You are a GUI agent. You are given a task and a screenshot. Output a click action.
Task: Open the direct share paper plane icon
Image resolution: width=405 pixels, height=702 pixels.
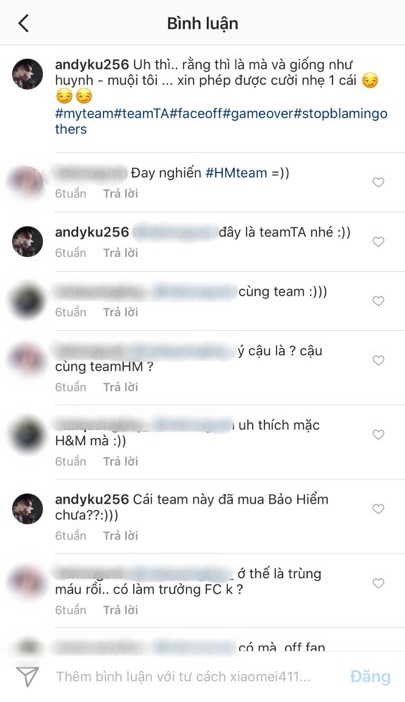tap(27, 676)
